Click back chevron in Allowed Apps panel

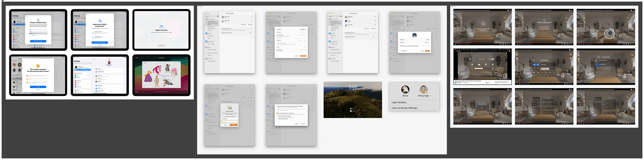599,57
